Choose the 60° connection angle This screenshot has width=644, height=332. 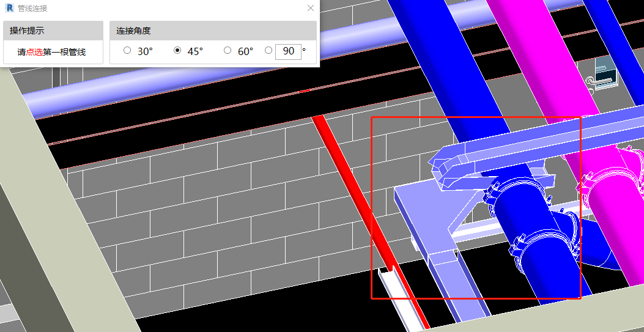point(228,51)
